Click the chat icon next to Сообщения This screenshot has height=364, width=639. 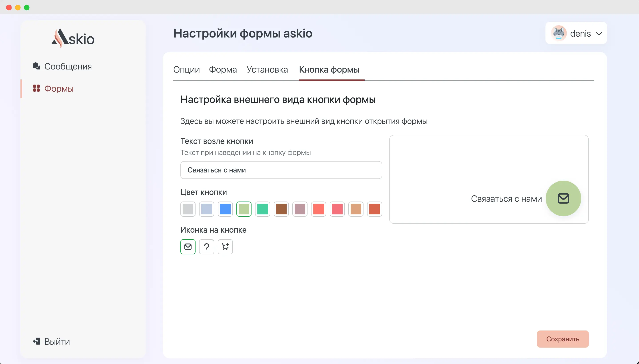(36, 66)
